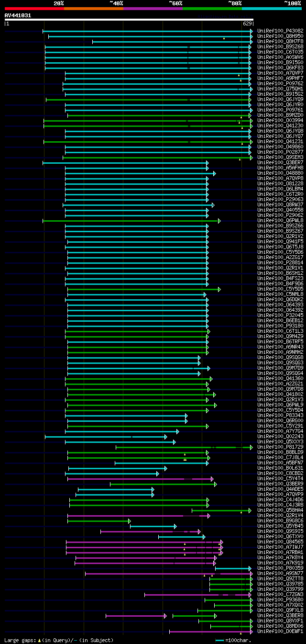
Task: Click the green alignment bar for Q6PWL8
Action: point(131,221)
